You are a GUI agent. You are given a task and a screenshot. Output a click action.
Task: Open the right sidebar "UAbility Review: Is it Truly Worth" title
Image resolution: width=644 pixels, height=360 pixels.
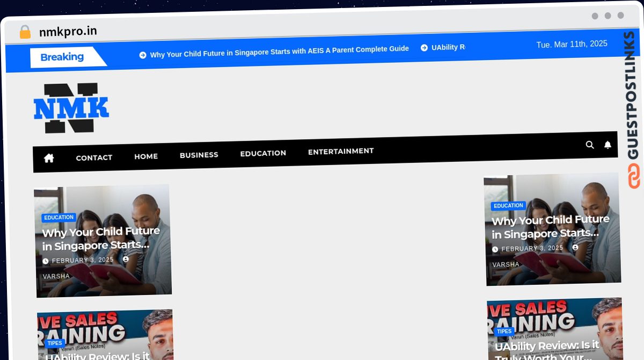(x=547, y=350)
